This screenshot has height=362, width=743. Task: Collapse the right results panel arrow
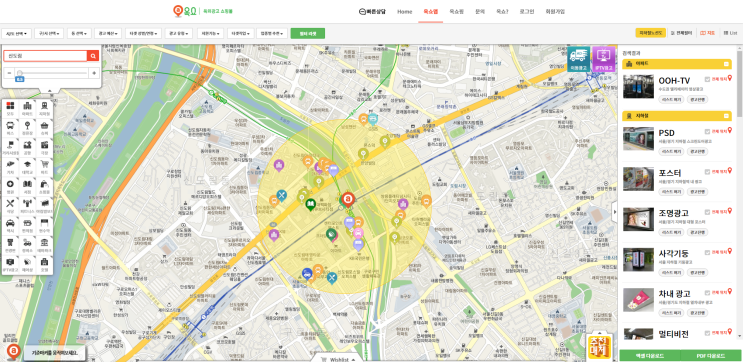click(x=615, y=211)
